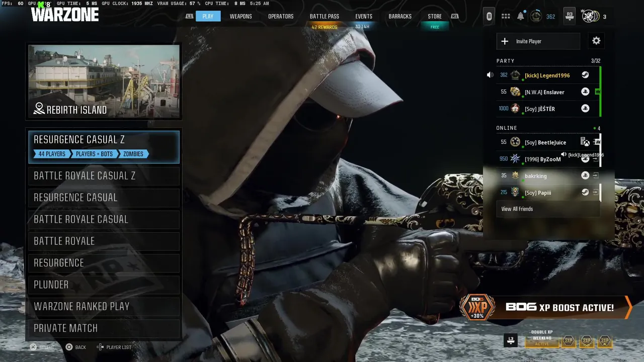Click the player emblem beside level 362
Image resolution: width=644 pixels, height=362 pixels.
click(536, 17)
